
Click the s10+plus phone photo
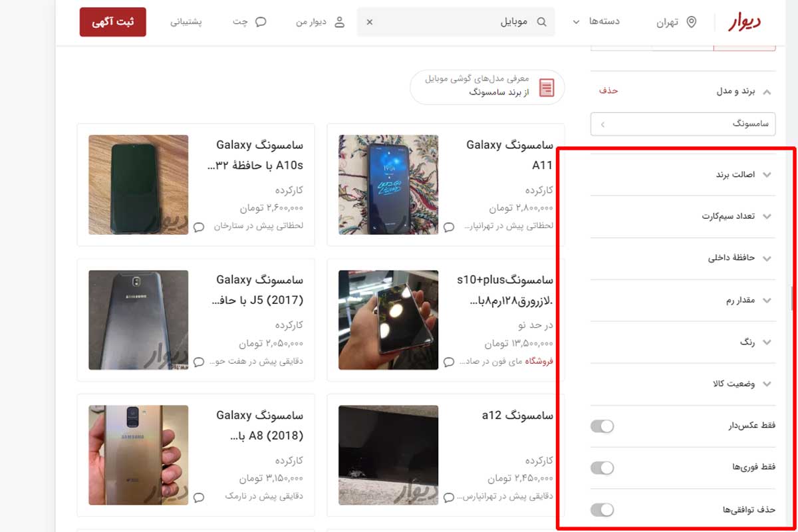[x=388, y=320]
